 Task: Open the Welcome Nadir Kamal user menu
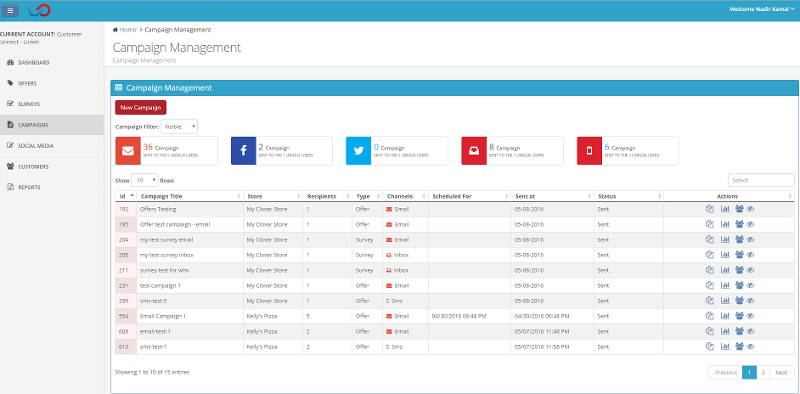pos(762,9)
